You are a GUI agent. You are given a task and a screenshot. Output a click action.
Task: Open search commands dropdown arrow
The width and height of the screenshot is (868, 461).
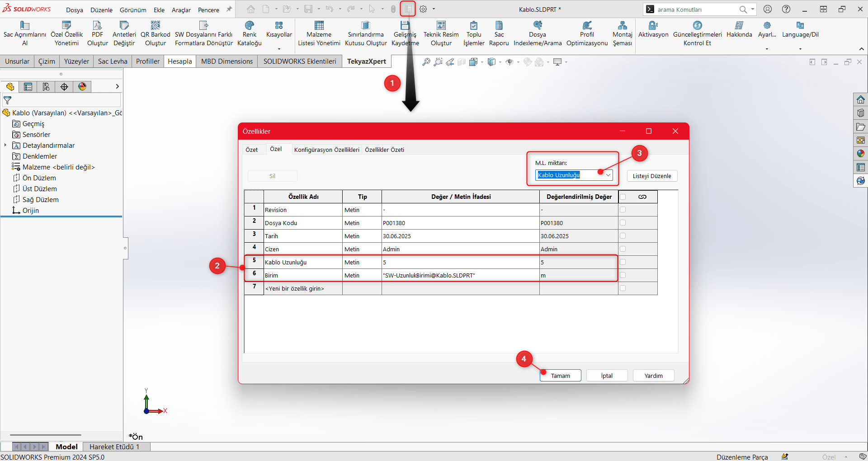pyautogui.click(x=752, y=9)
